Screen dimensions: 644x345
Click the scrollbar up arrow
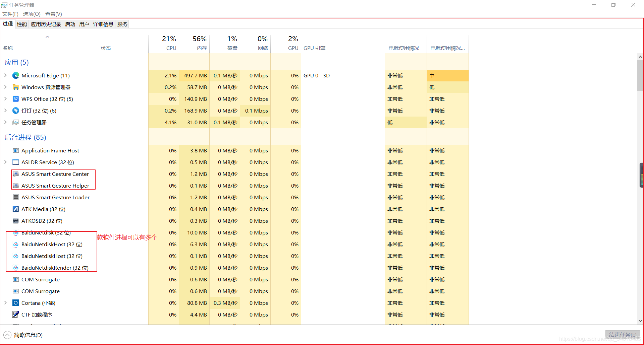pos(640,57)
